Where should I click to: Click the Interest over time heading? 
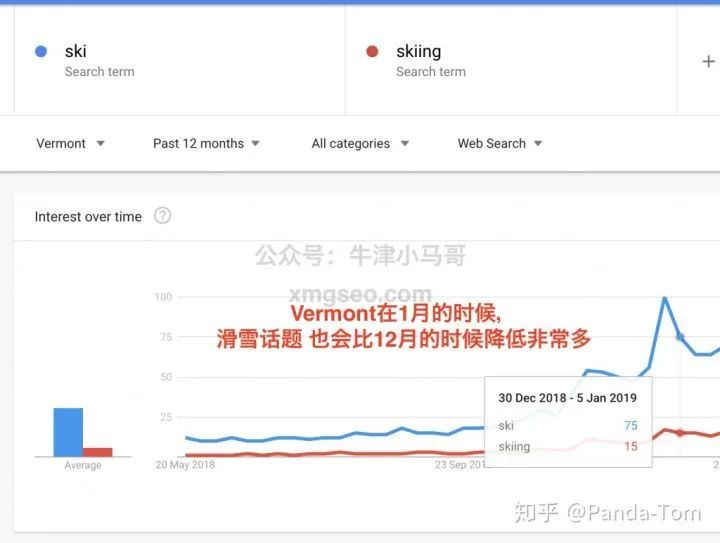88,216
